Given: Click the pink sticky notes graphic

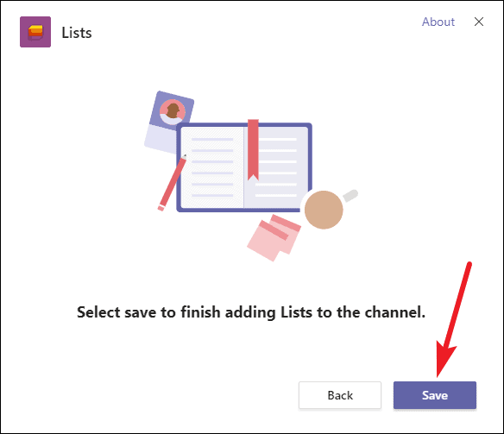Looking at the screenshot, I should [274, 238].
